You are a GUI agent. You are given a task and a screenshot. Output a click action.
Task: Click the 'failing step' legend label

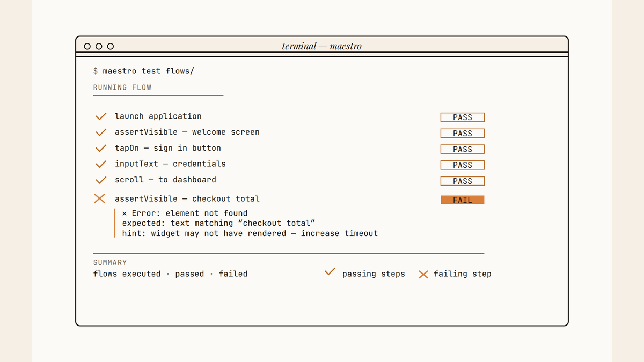[x=463, y=274]
